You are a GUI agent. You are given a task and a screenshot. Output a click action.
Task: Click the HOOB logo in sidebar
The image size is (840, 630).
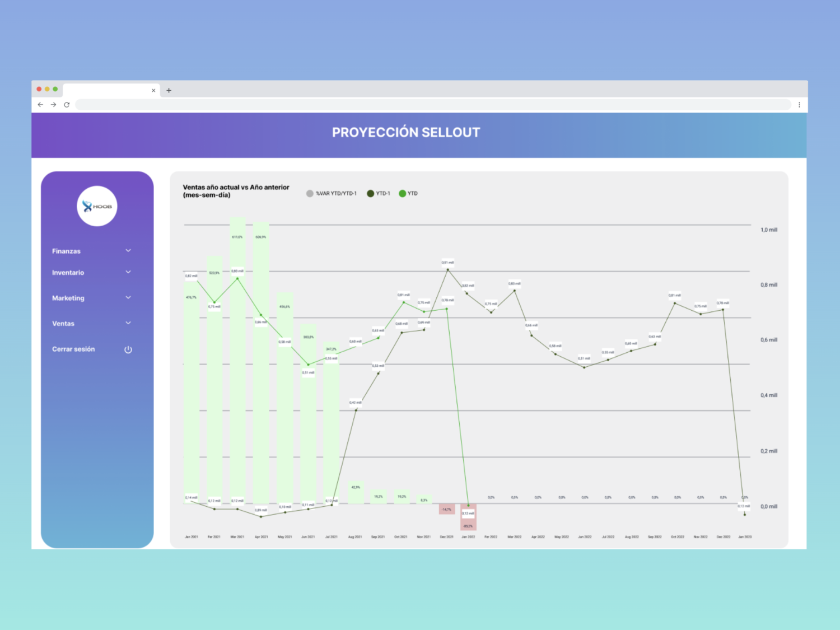tap(97, 206)
